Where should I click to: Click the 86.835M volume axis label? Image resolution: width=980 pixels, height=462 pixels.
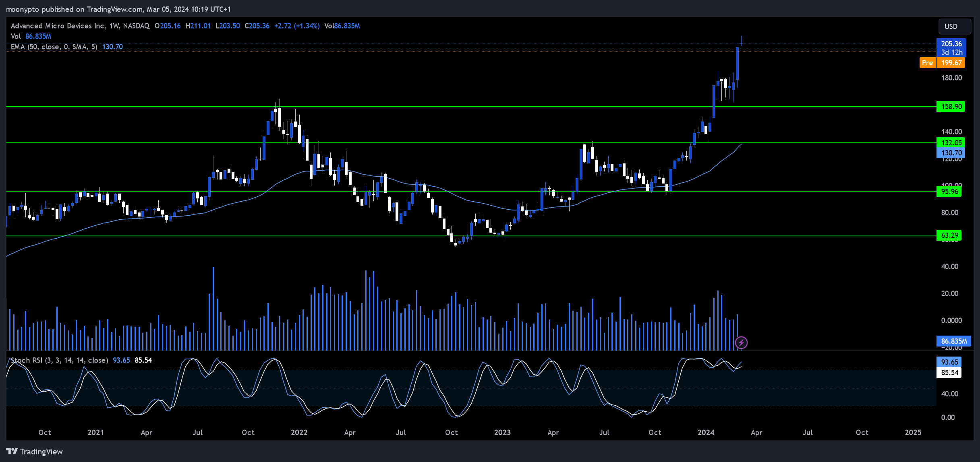pyautogui.click(x=953, y=341)
